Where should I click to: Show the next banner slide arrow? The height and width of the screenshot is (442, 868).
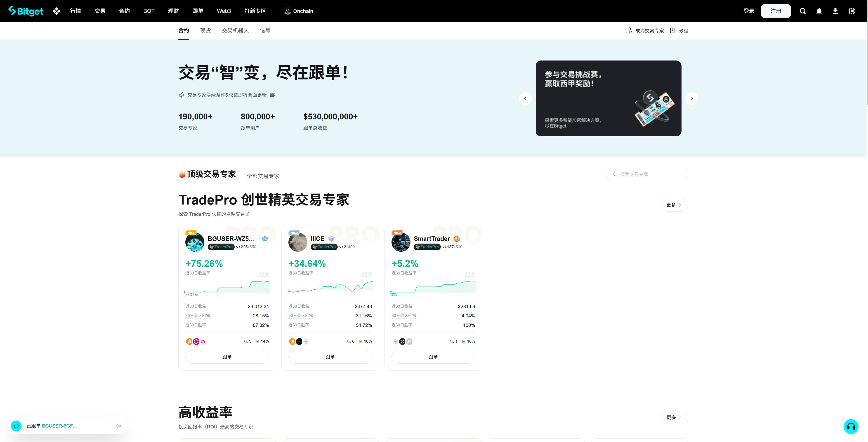[691, 98]
